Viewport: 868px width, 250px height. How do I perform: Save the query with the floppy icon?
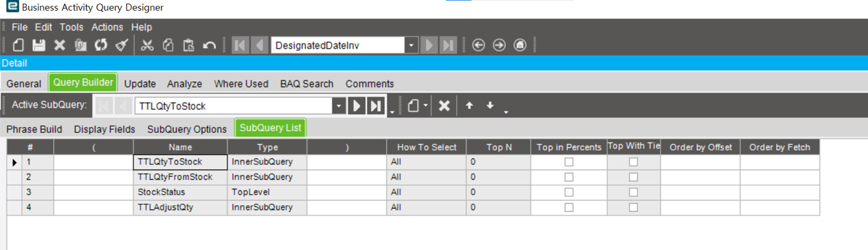click(39, 45)
